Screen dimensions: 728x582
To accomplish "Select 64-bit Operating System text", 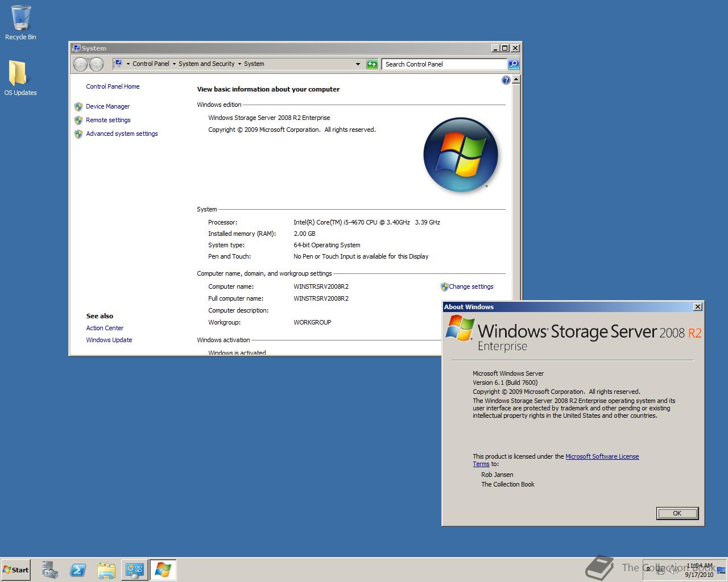I will [327, 245].
